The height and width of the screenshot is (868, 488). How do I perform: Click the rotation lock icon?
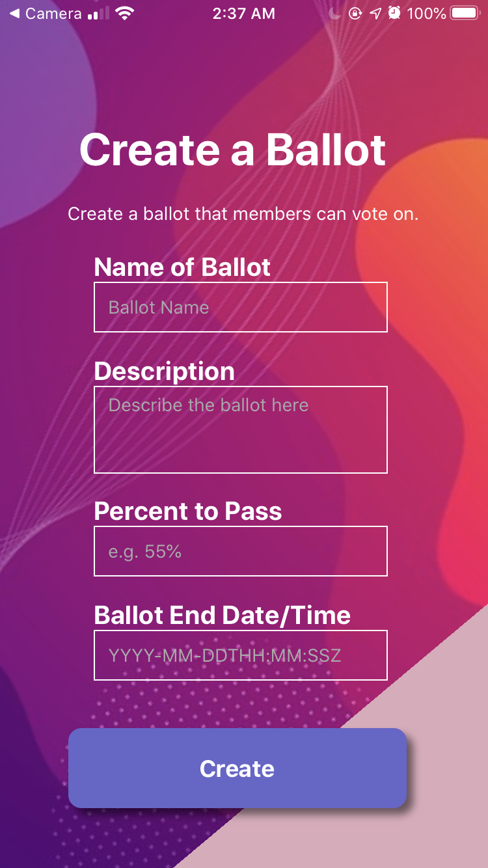[x=355, y=14]
